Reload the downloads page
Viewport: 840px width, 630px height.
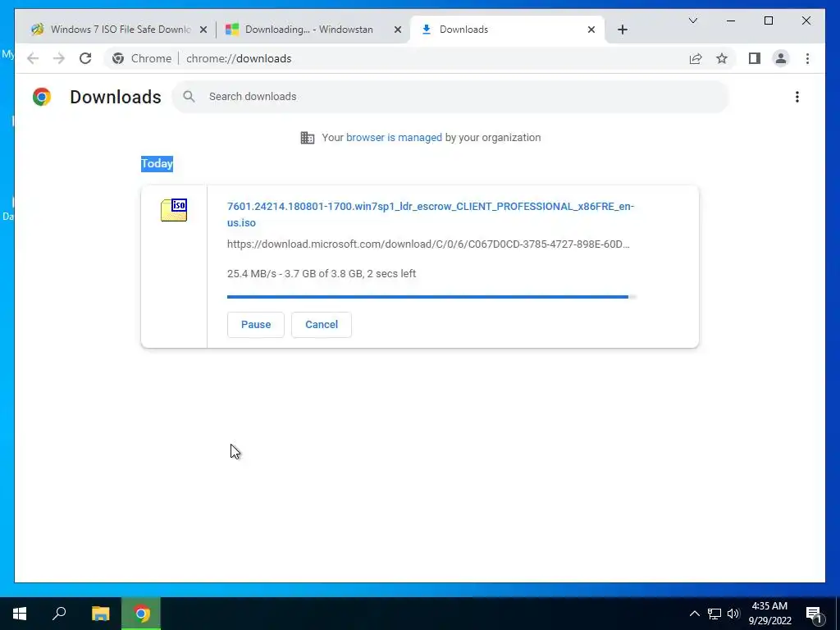coord(85,58)
